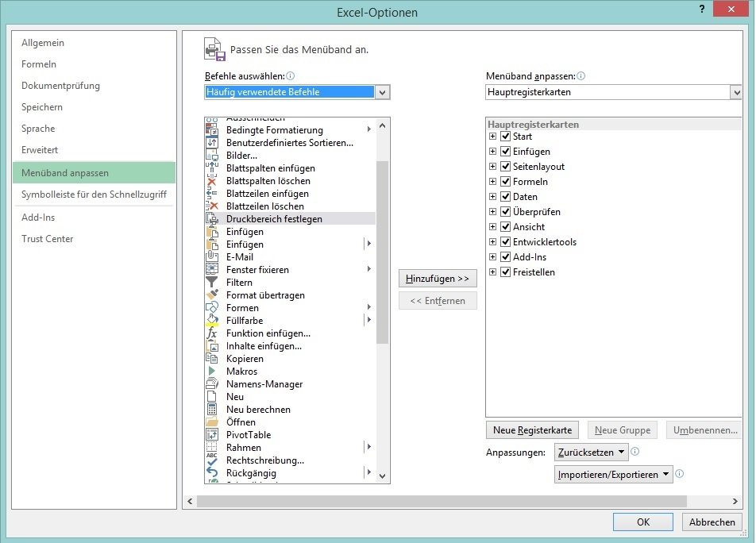Expand the Daten tree node
The height and width of the screenshot is (543, 756).
pyautogui.click(x=492, y=197)
